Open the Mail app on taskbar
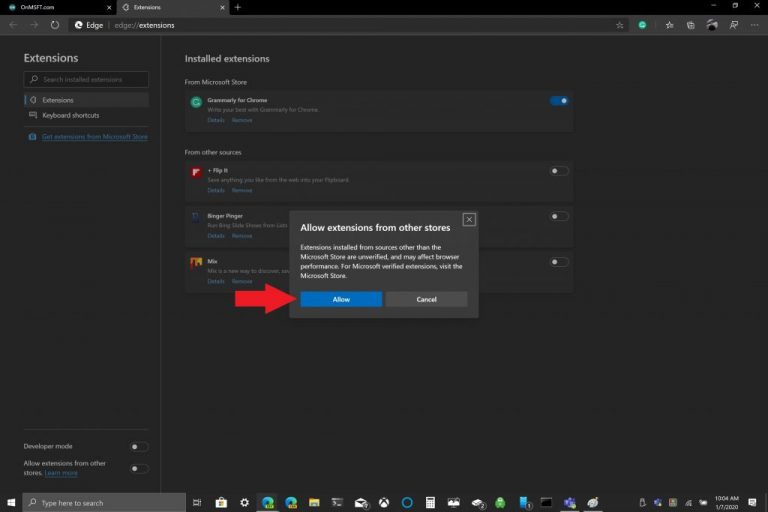This screenshot has height=512, width=768. (361, 503)
